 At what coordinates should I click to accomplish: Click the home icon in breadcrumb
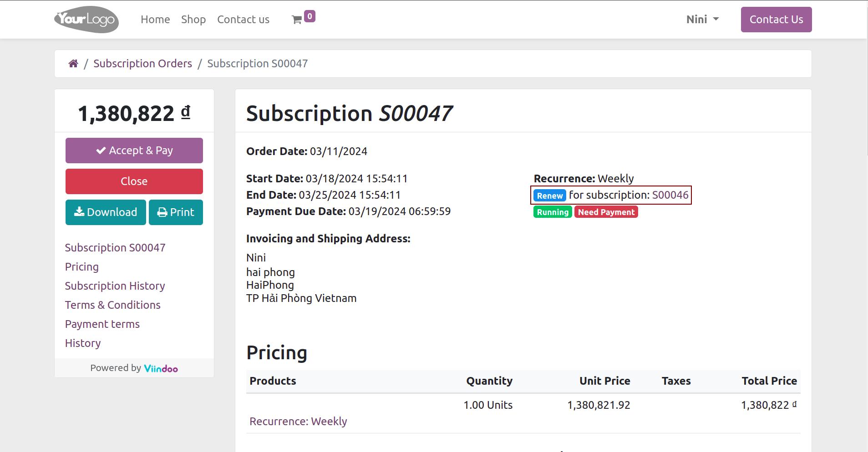point(73,64)
